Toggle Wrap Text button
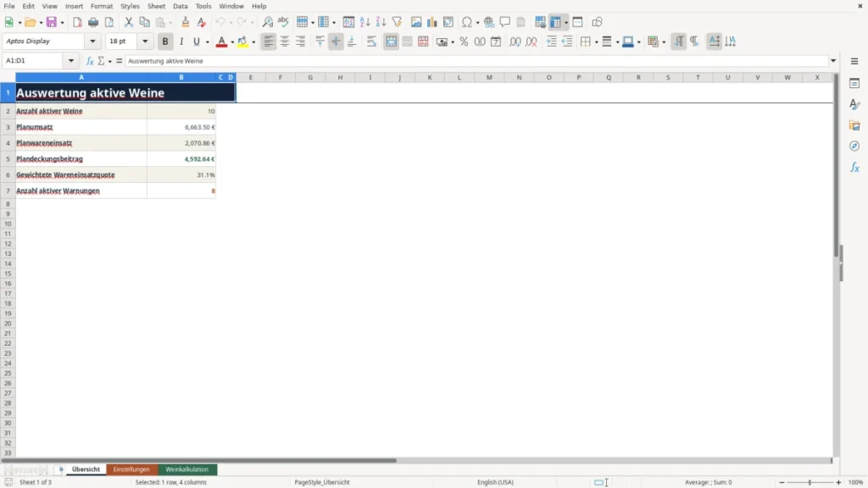 click(x=372, y=42)
